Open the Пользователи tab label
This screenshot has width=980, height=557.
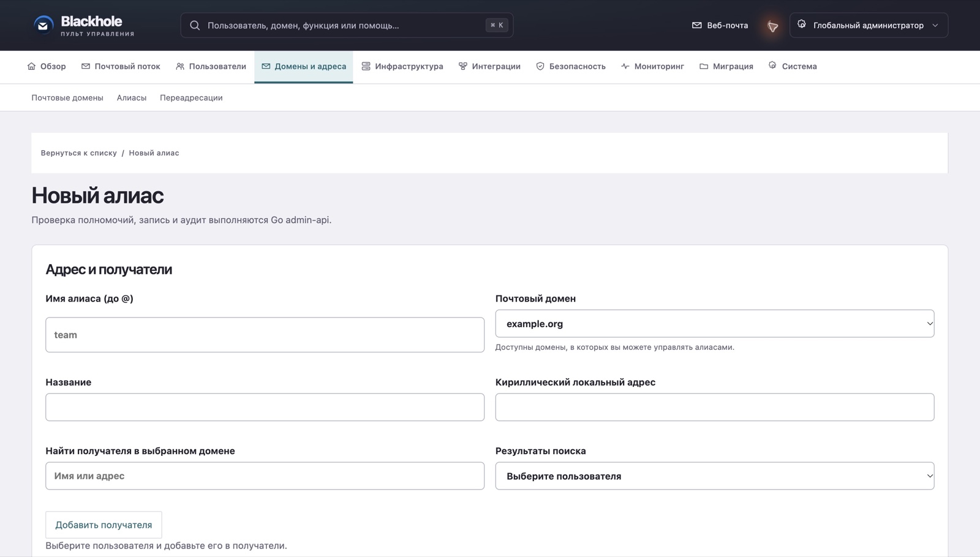[217, 66]
